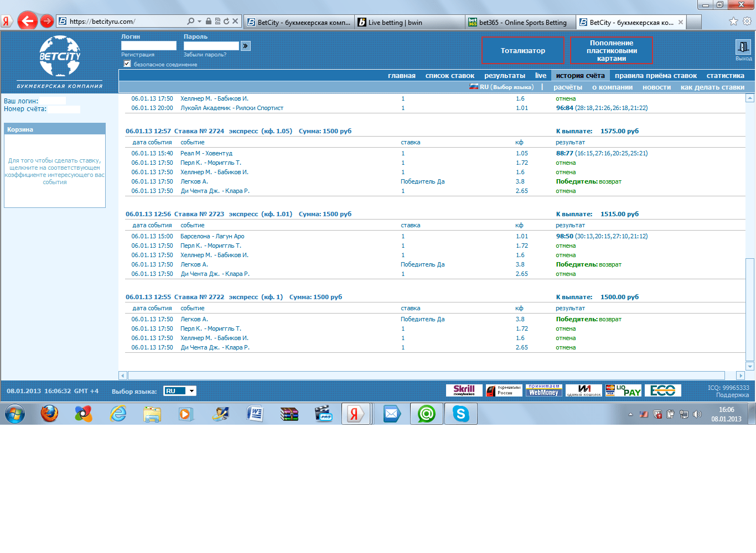This screenshot has width=756, height=553.
Task: Click the BetCity globe logo
Action: click(x=60, y=56)
